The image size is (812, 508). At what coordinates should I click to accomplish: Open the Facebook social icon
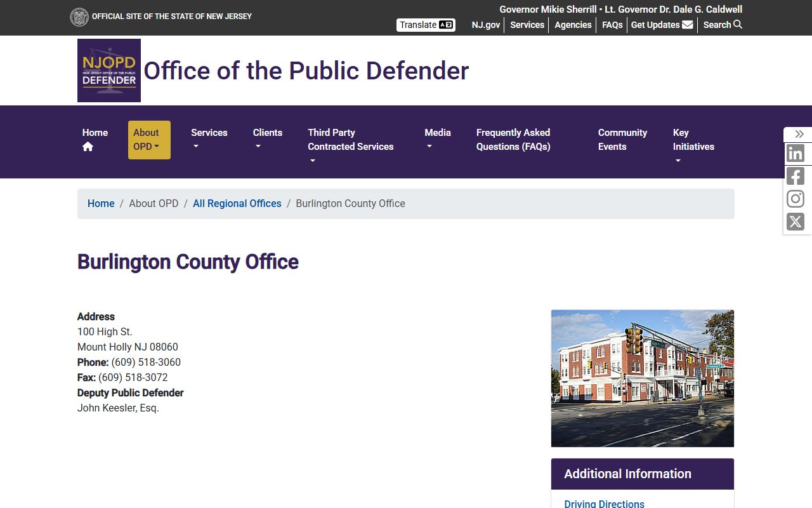point(796,176)
